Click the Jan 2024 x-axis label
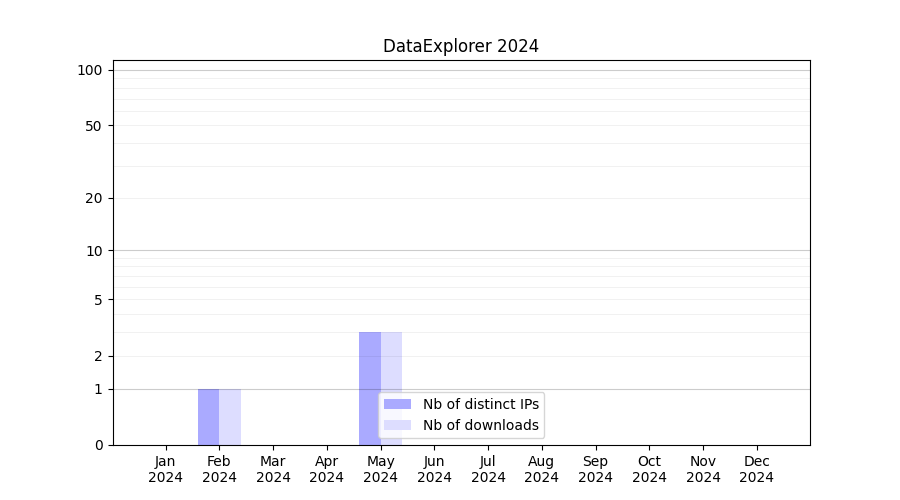Viewport: 900px width, 500px height. 166,469
